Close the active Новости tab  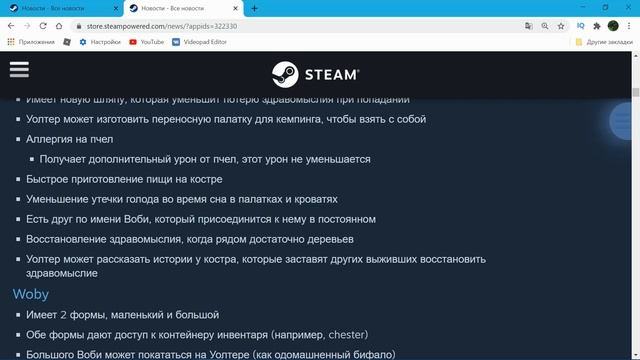pos(235,8)
